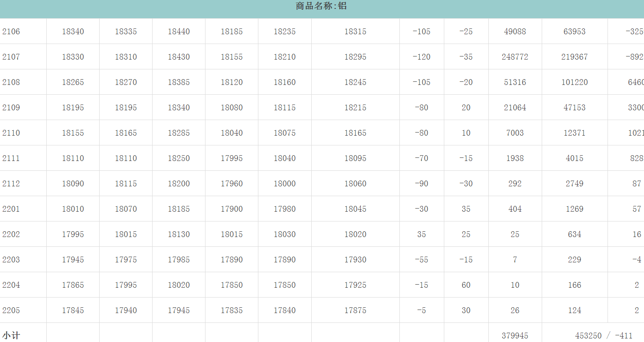Select the 18000 price in row 2112

click(285, 184)
